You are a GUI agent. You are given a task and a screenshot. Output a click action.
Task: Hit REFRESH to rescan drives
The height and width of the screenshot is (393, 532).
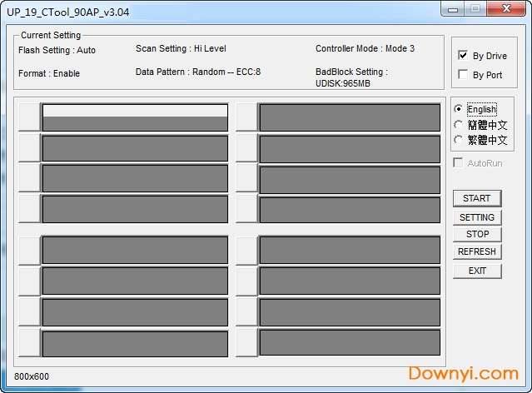pyautogui.click(x=477, y=251)
